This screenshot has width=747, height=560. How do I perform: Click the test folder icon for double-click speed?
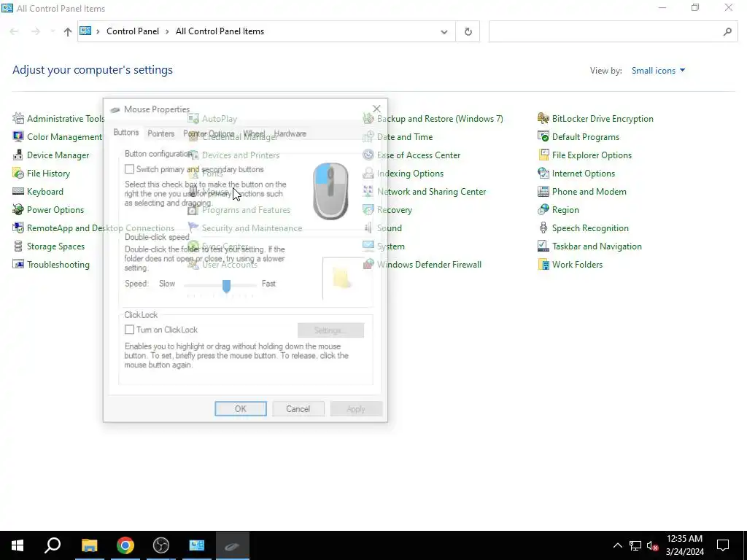pos(343,279)
